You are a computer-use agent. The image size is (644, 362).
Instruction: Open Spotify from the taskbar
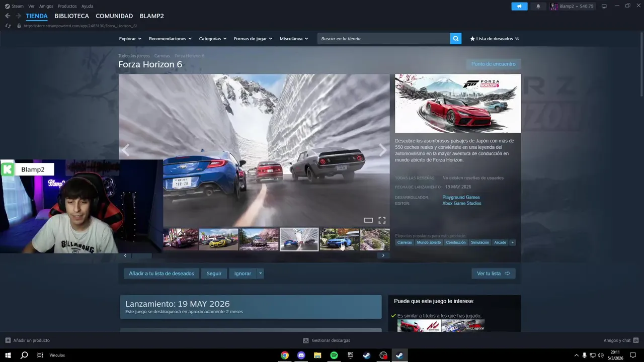click(x=334, y=355)
